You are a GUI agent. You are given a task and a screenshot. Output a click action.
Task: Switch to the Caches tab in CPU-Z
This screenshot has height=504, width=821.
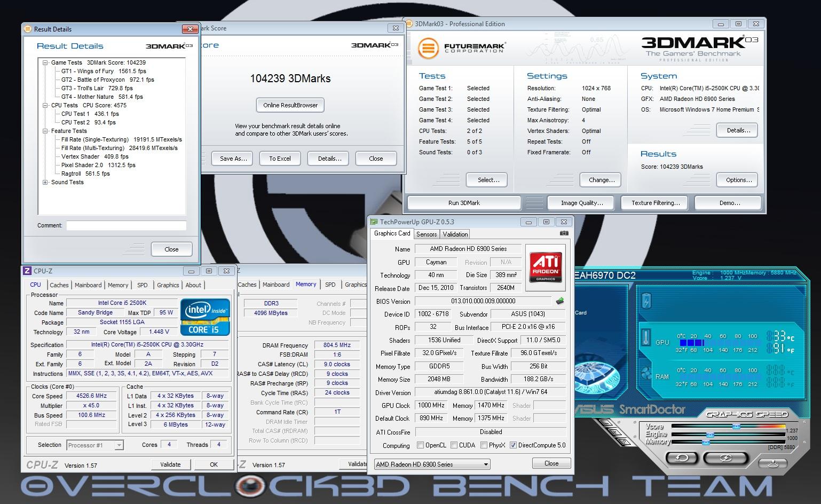click(x=59, y=285)
